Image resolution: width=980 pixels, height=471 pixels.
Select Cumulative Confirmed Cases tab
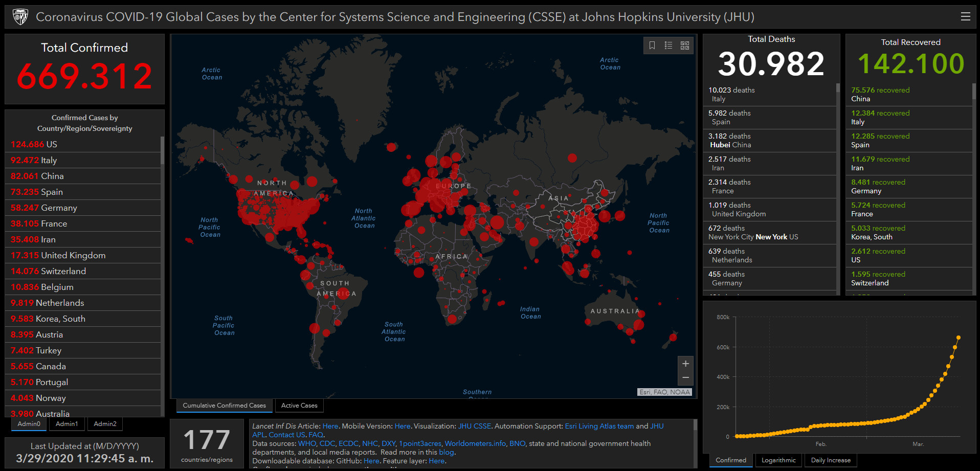pos(224,406)
